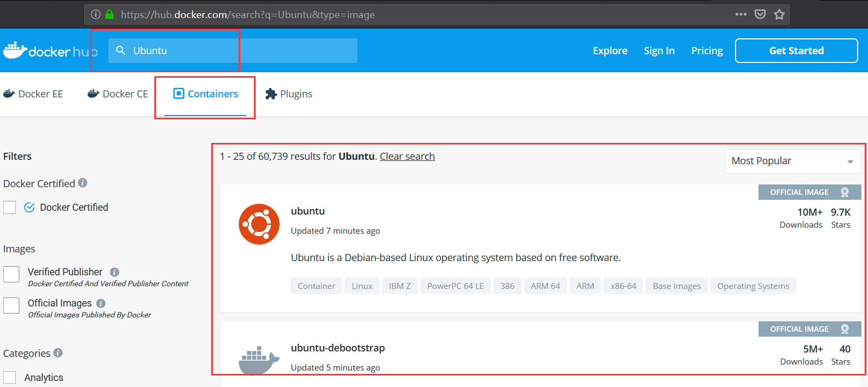868x387 pixels.
Task: Click the 40 Stars count
Action: [841, 355]
